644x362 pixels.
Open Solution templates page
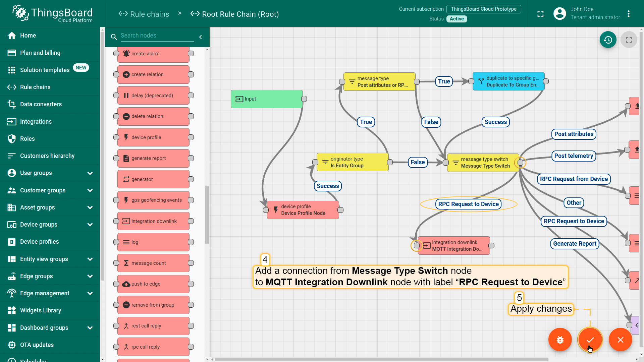[50, 70]
